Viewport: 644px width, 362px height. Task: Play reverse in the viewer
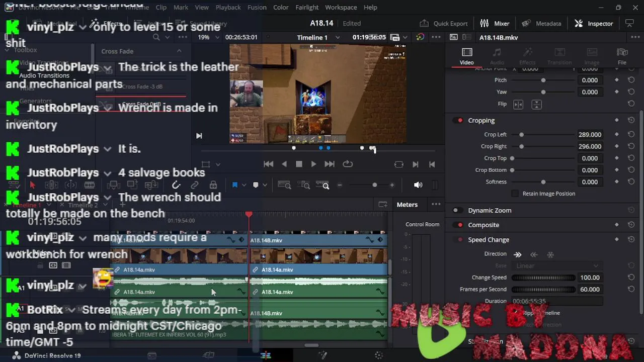[x=284, y=164]
